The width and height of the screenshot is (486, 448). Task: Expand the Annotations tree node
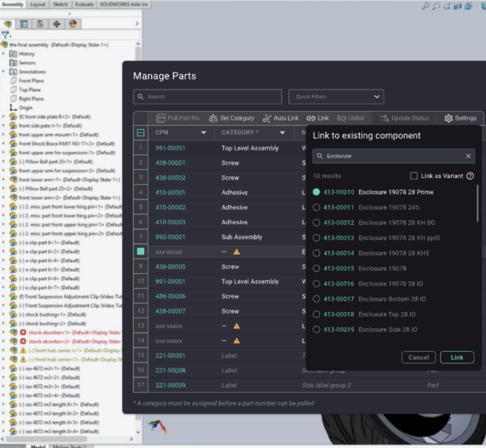point(4,72)
